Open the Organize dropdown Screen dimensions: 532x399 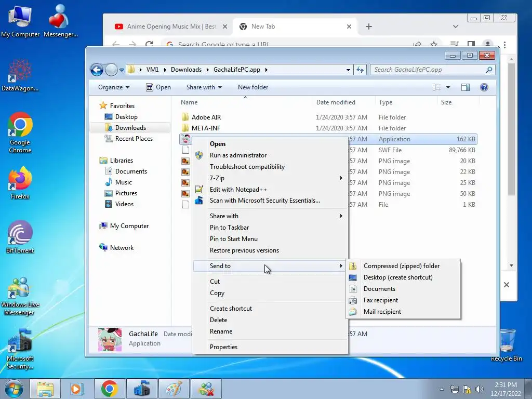[114, 87]
